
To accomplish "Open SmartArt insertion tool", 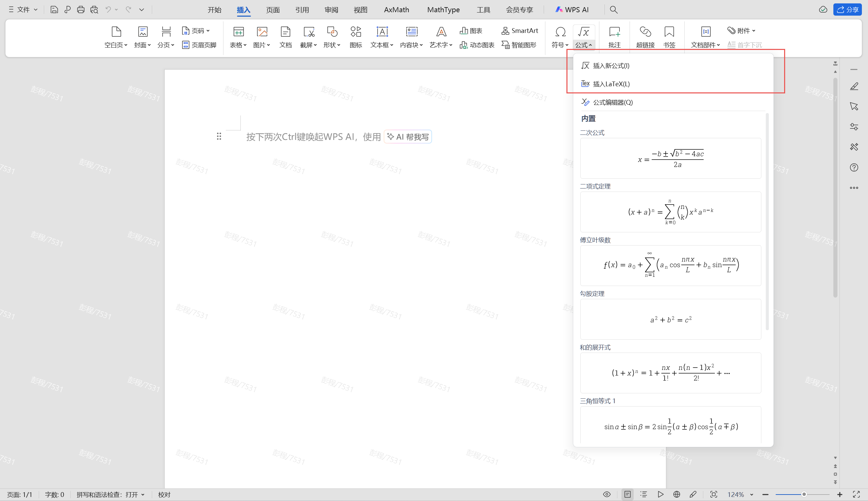I will (x=520, y=31).
